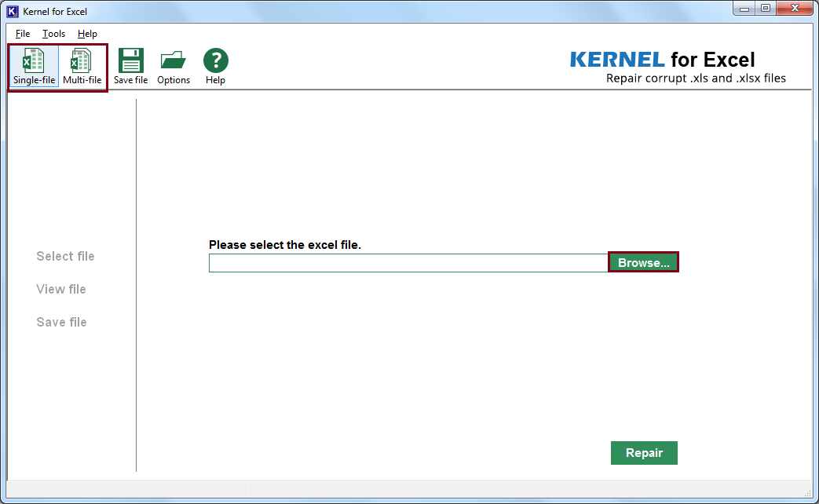Click the Kernel app icon in title bar
Viewport: 819px width, 504px height.
click(x=13, y=11)
